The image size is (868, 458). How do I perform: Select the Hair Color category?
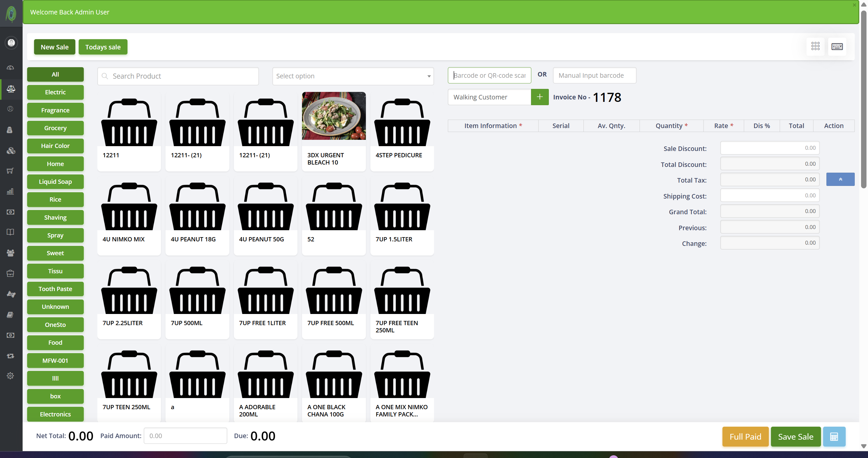[x=55, y=146]
